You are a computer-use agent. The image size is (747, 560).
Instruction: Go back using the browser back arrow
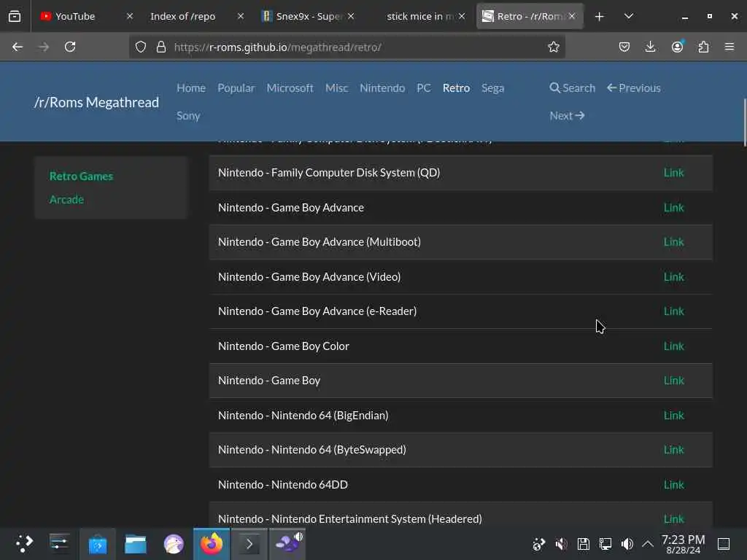(18, 47)
